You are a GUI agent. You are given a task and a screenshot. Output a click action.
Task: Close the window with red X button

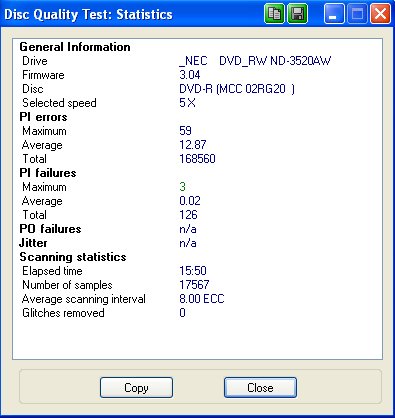[x=380, y=14]
